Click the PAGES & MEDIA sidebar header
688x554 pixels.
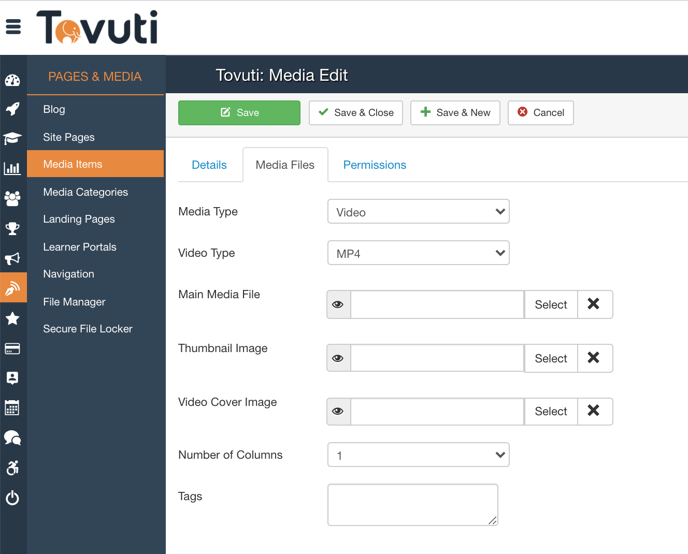(x=95, y=76)
